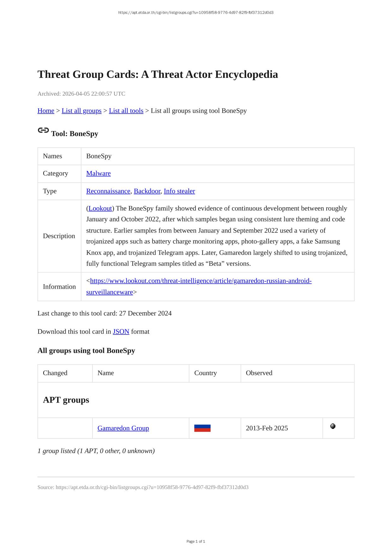Go to List all groups

pyautogui.click(x=81, y=111)
